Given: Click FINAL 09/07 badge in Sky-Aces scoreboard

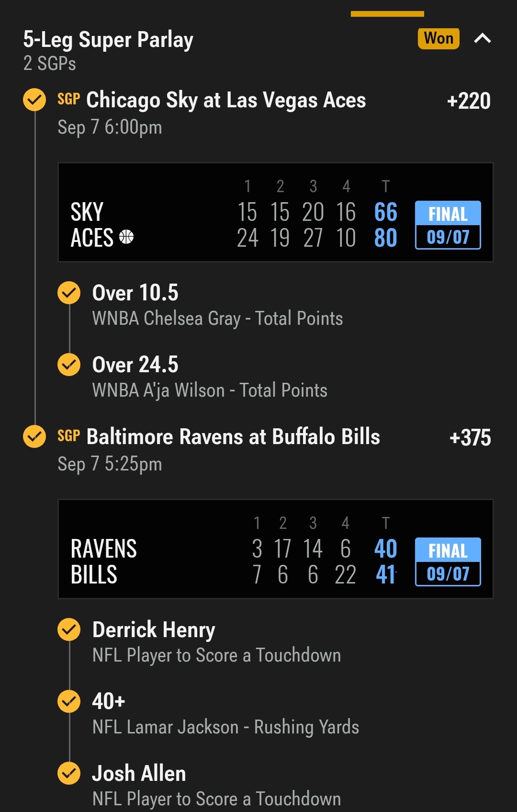Looking at the screenshot, I should (x=448, y=225).
